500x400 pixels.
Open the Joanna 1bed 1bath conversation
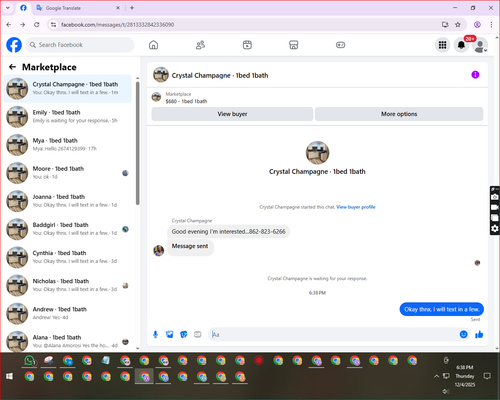[68, 201]
